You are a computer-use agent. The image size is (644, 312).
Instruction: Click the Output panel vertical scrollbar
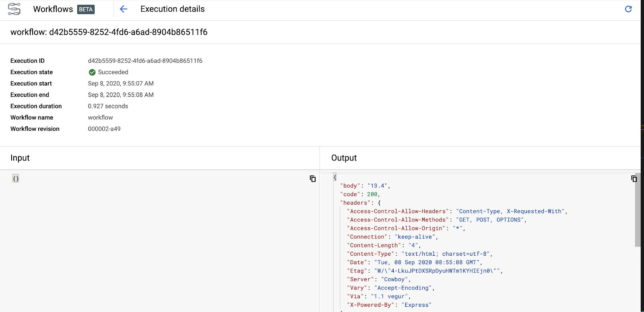637,209
